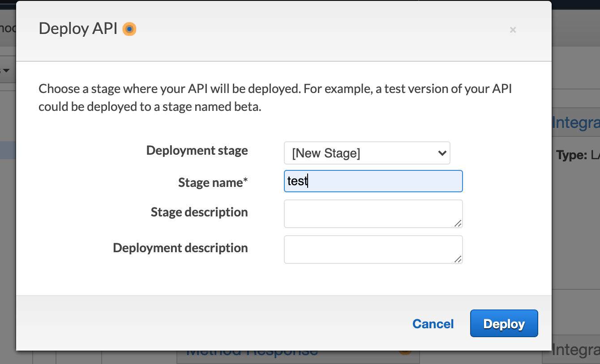Select the typed text 'test' in Stage name
This screenshot has height=364, width=600.
[298, 181]
